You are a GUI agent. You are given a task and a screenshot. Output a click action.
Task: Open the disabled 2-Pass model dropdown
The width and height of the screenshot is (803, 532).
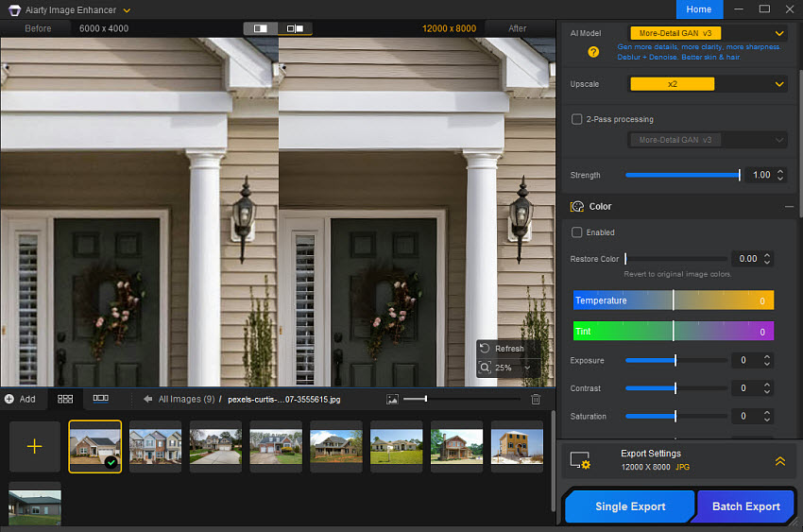point(708,140)
